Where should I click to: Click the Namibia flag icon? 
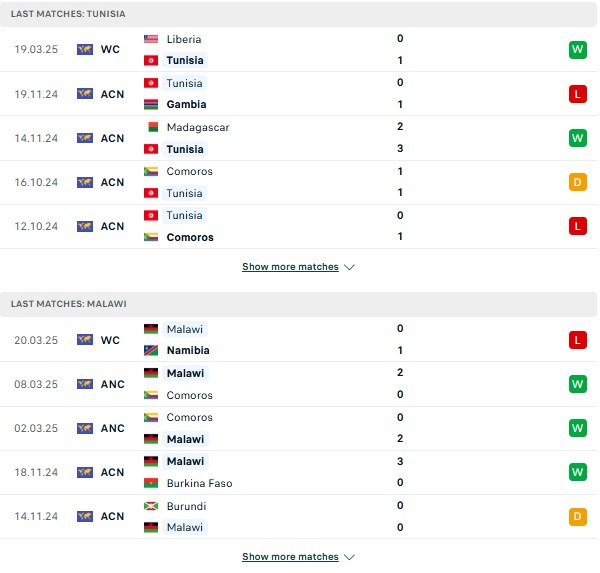[151, 350]
